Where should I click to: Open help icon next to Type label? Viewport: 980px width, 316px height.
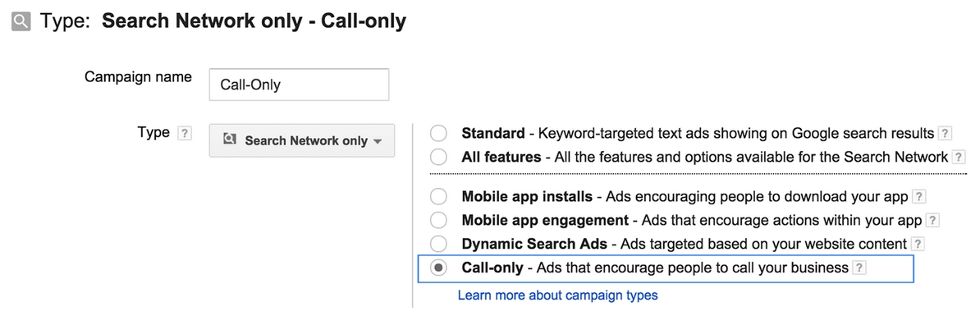185,134
